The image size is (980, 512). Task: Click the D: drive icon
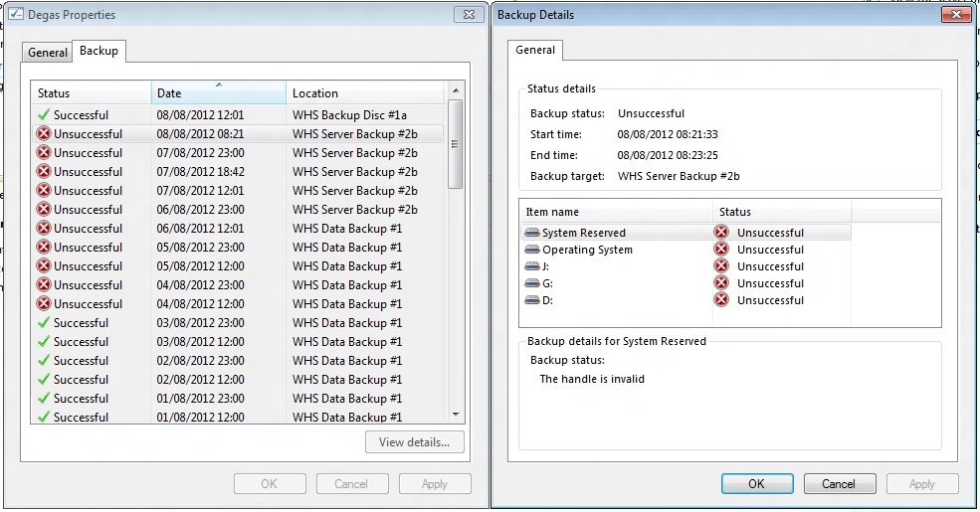tap(532, 300)
